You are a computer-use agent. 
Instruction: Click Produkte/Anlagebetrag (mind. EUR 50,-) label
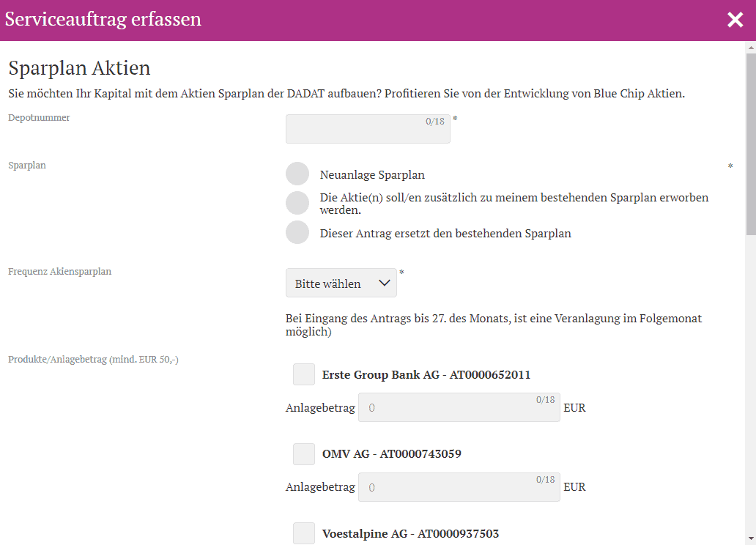pos(94,360)
